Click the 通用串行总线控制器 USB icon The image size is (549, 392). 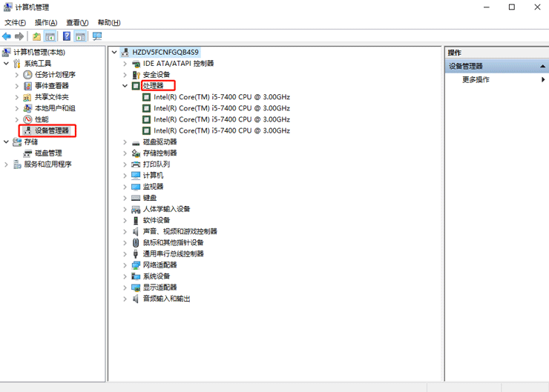[x=136, y=254]
